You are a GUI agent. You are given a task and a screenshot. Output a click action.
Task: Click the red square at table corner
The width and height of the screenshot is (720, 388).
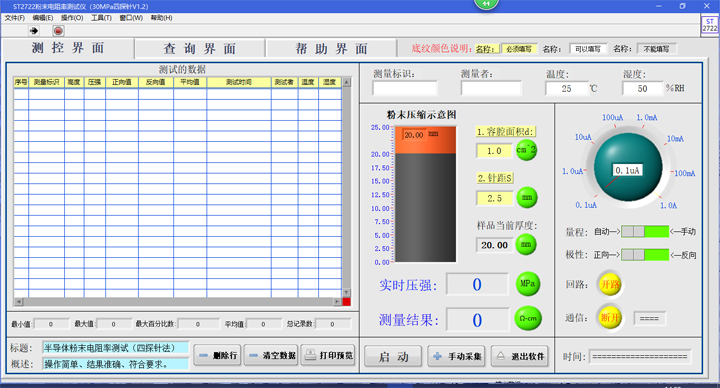[x=346, y=302]
